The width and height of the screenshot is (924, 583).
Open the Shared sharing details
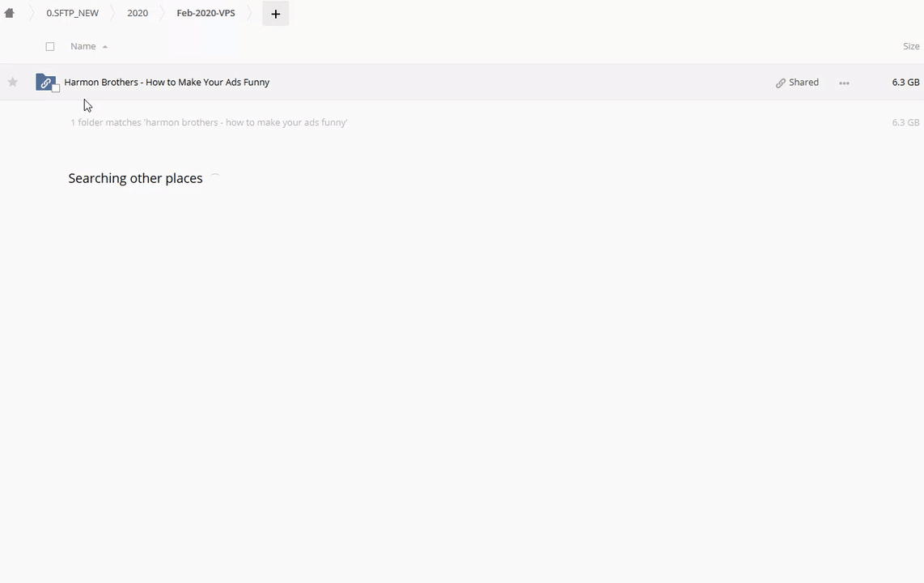tap(797, 83)
